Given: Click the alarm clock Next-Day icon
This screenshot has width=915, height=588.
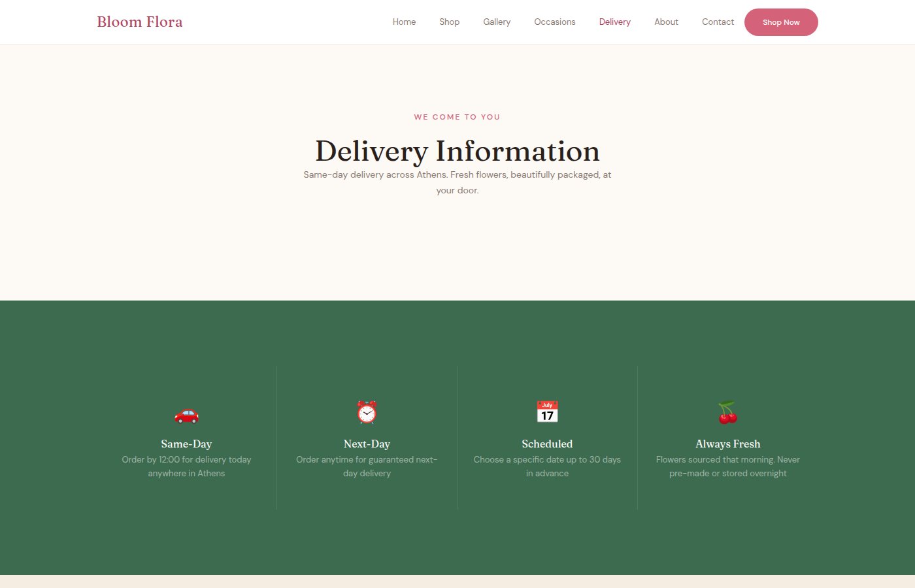Looking at the screenshot, I should coord(367,412).
